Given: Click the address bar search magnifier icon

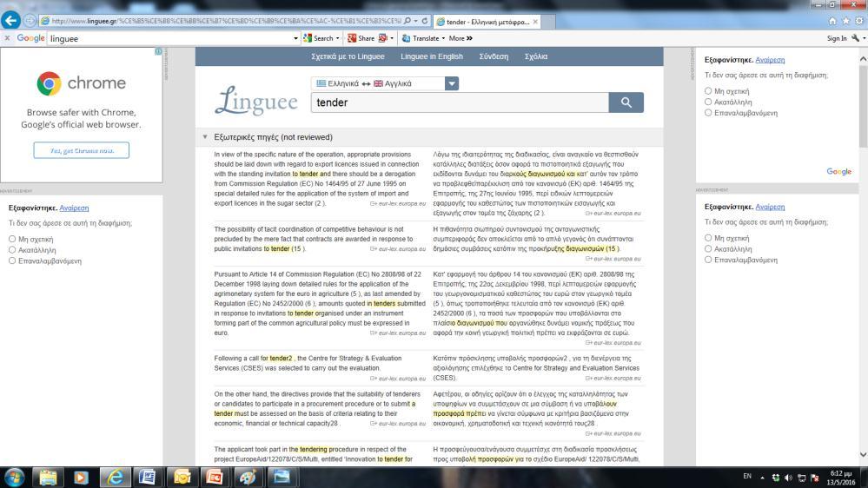Looking at the screenshot, I should 407,21.
